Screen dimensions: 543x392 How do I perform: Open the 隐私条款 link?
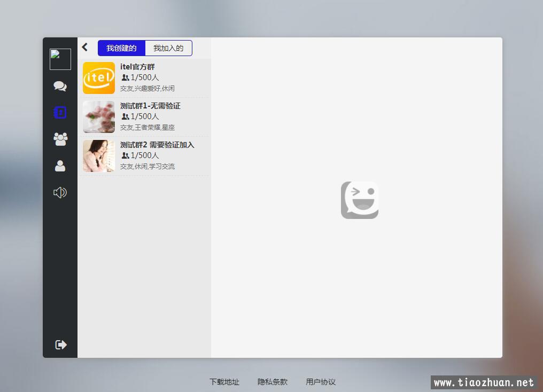pyautogui.click(x=273, y=382)
